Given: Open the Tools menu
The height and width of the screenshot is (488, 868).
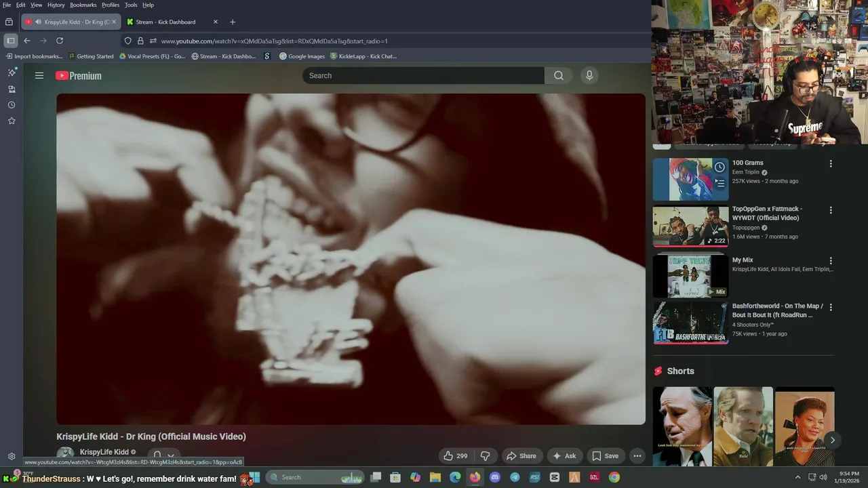Looking at the screenshot, I should 131,5.
